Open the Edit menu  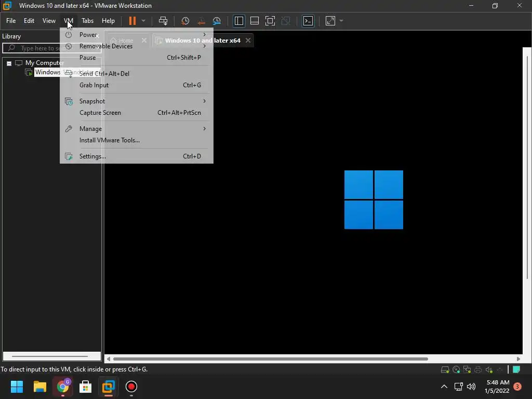pyautogui.click(x=29, y=21)
